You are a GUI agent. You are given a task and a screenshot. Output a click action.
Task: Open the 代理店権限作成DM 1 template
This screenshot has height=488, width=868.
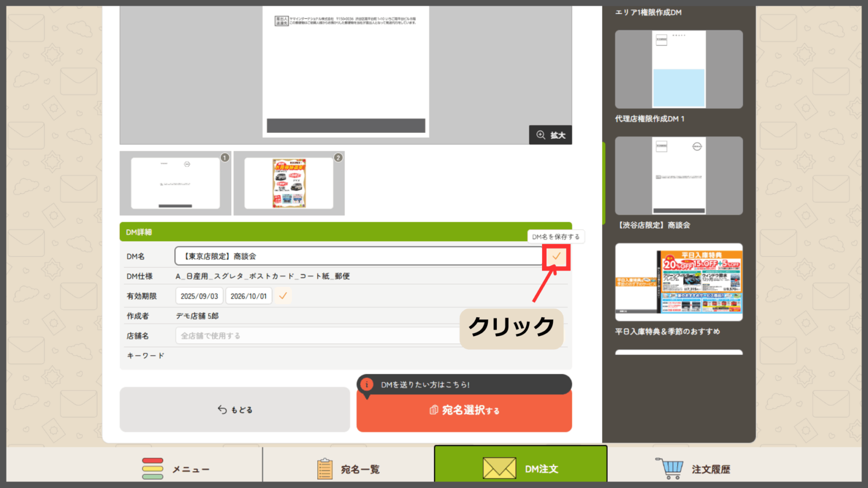pyautogui.click(x=679, y=69)
